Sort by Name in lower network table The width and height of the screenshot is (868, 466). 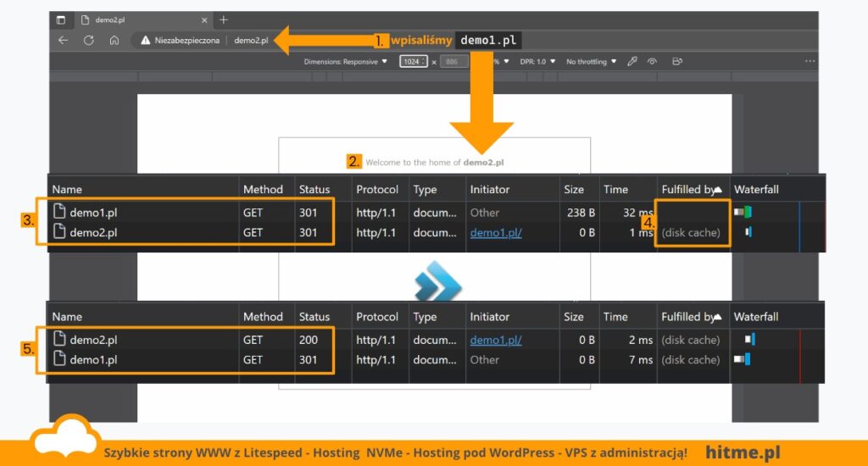pyautogui.click(x=67, y=317)
